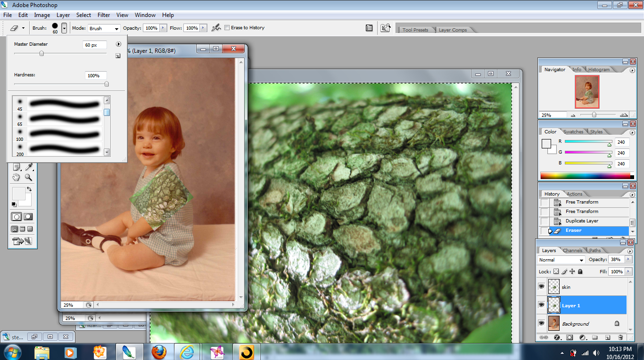This screenshot has width=644, height=360.
Task: Switch to the Actions tab
Action: [574, 194]
